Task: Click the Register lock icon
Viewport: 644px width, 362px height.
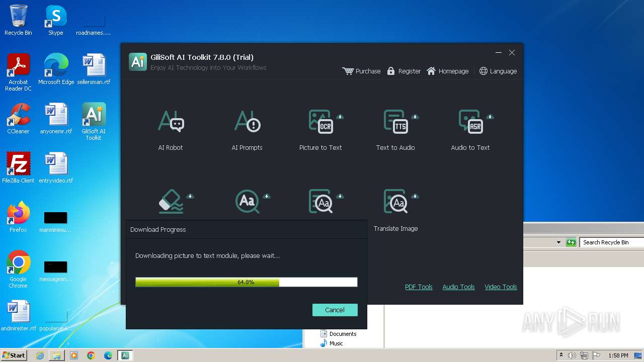Action: 391,71
